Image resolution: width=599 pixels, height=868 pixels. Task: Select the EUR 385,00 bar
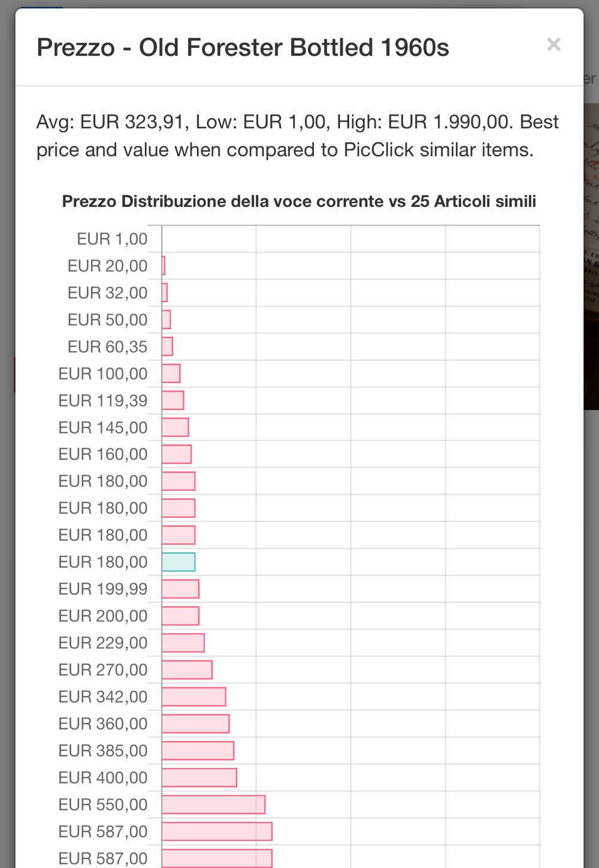click(x=198, y=751)
